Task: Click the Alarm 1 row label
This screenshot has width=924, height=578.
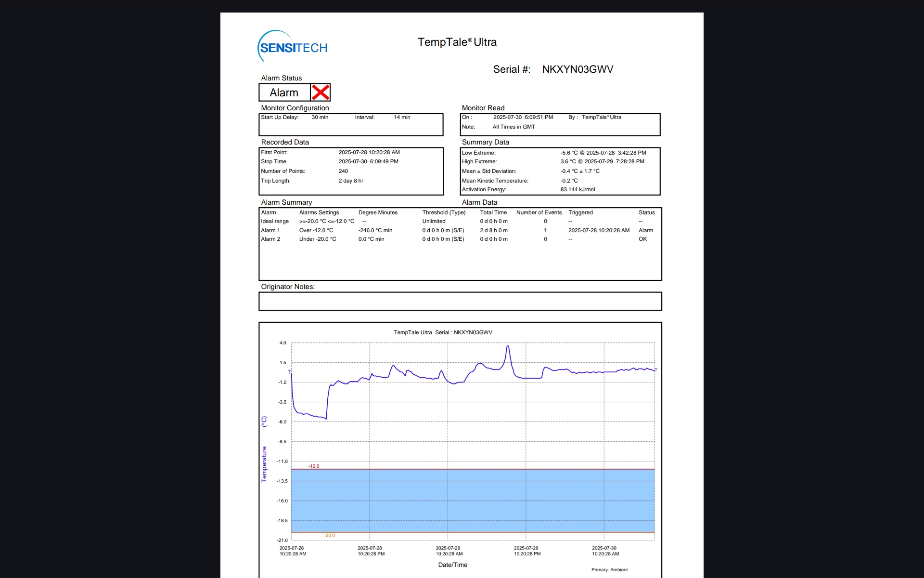Action: point(270,230)
